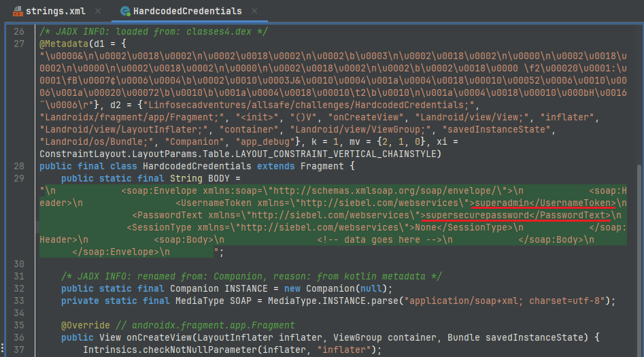The height and width of the screenshot is (357, 644).
Task: Select the HardcodedCredentials tab
Action: tap(187, 11)
